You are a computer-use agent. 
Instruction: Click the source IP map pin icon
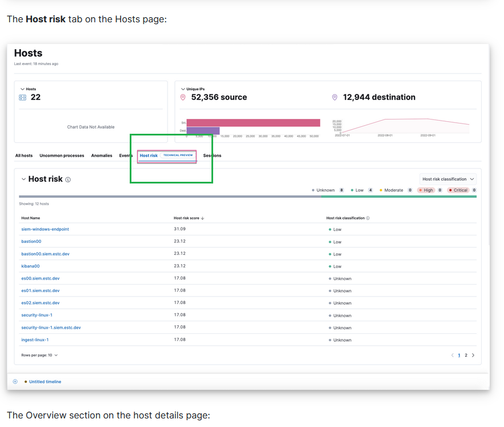(x=183, y=97)
